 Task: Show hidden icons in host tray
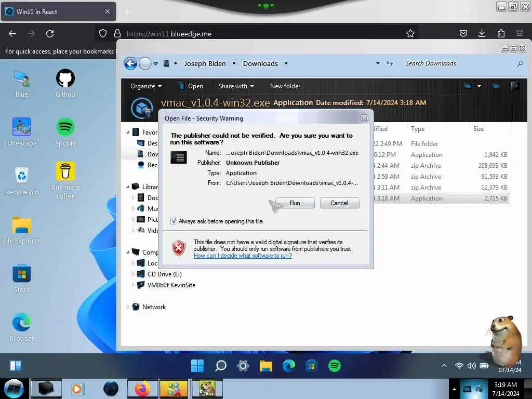coord(454,389)
